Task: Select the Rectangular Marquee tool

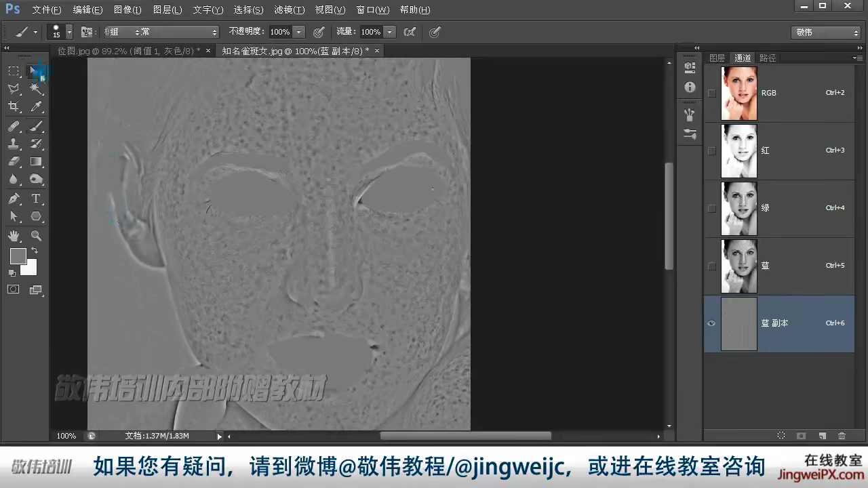Action: [14, 70]
